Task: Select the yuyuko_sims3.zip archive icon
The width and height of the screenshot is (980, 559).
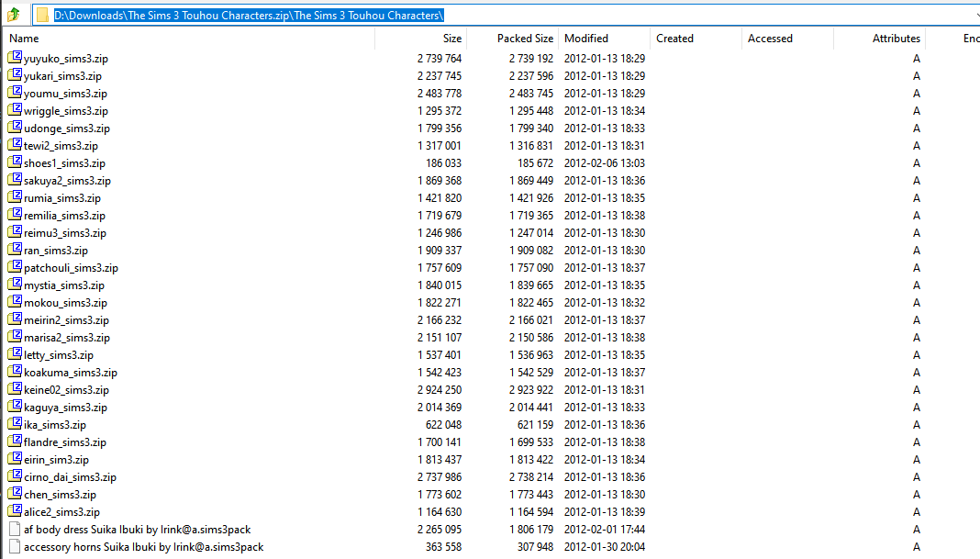Action: [15, 59]
